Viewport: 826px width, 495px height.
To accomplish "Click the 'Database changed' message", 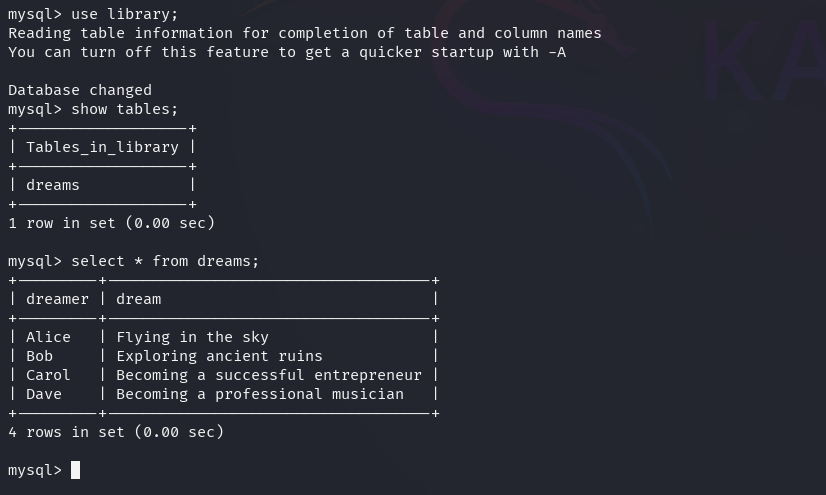I will coord(80,90).
